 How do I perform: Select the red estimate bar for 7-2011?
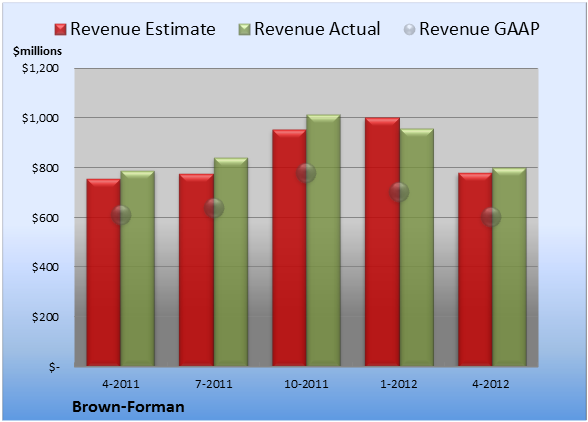coord(196,270)
